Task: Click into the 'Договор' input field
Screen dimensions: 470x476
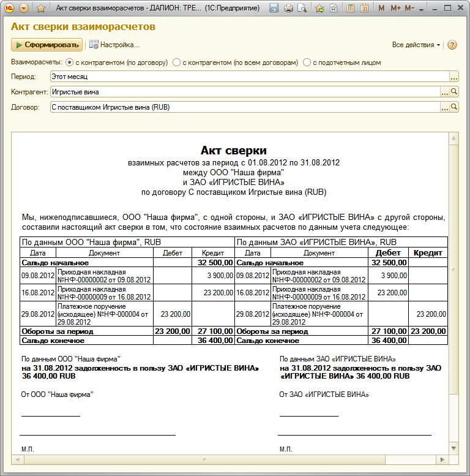Action: [245, 107]
